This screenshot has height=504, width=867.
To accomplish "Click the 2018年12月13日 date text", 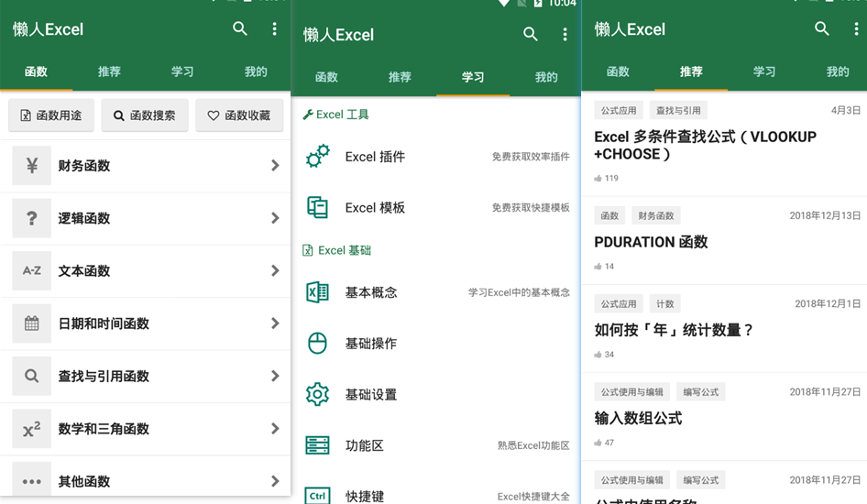I will click(825, 215).
